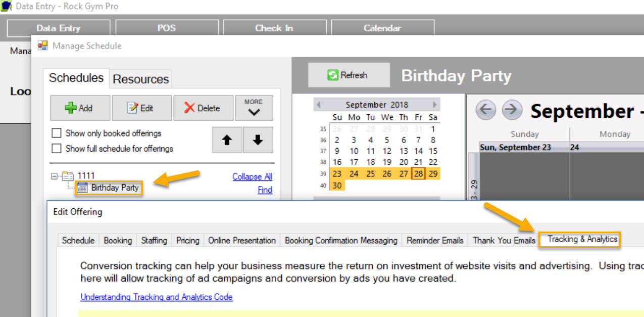Open the Tracking & Analytics tab
The height and width of the screenshot is (317, 644).
pos(580,239)
